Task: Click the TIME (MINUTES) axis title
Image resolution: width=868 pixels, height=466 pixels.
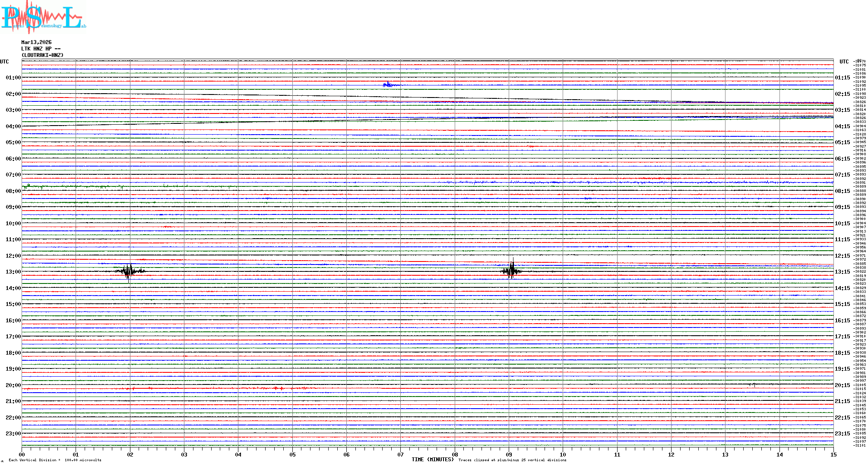Action: tap(432, 460)
